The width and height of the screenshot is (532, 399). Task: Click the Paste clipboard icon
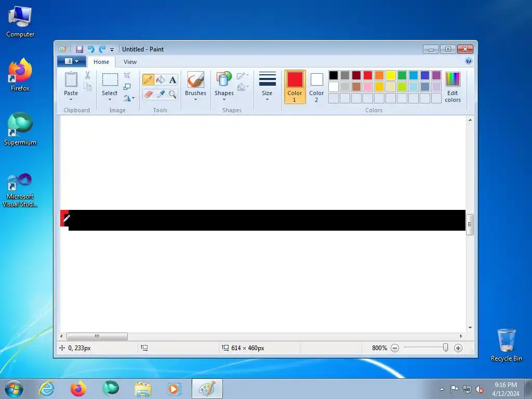click(x=71, y=79)
